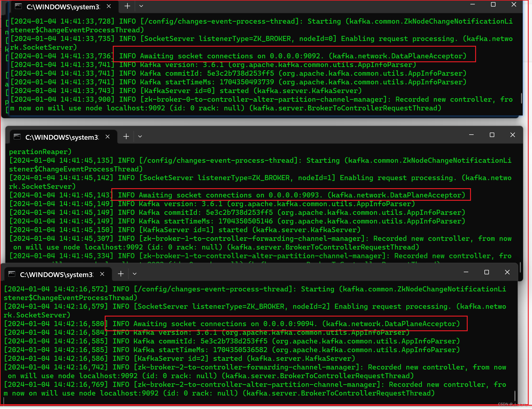
Task: Open a new tab in the bottom terminal window
Action: click(x=121, y=274)
